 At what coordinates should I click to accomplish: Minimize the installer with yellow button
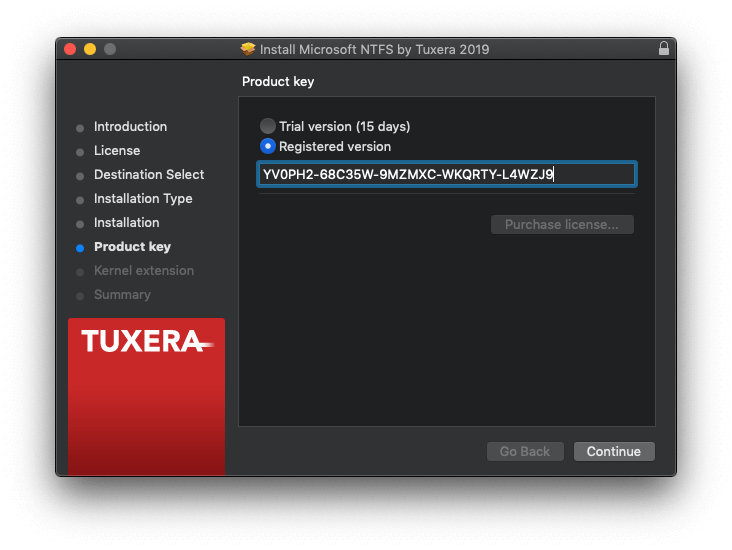pos(90,49)
